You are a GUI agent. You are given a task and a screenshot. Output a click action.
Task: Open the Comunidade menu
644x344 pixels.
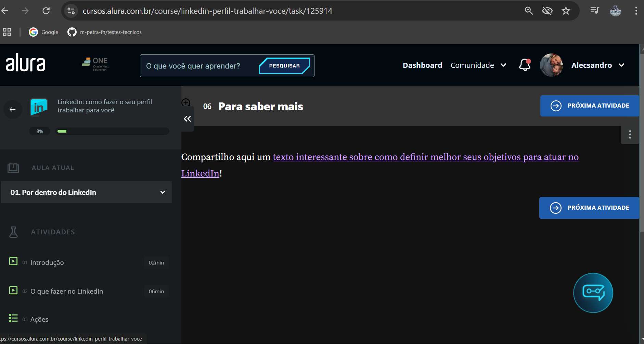coord(478,65)
